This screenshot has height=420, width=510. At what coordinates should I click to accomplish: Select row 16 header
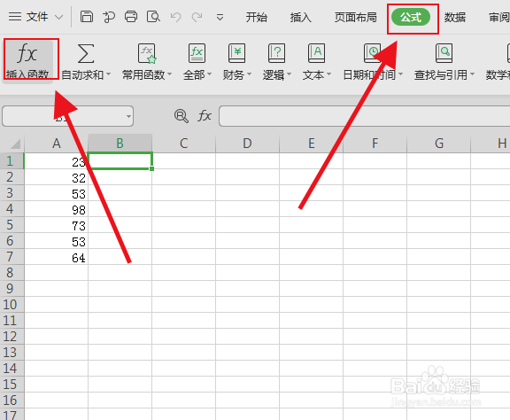tap(12, 401)
